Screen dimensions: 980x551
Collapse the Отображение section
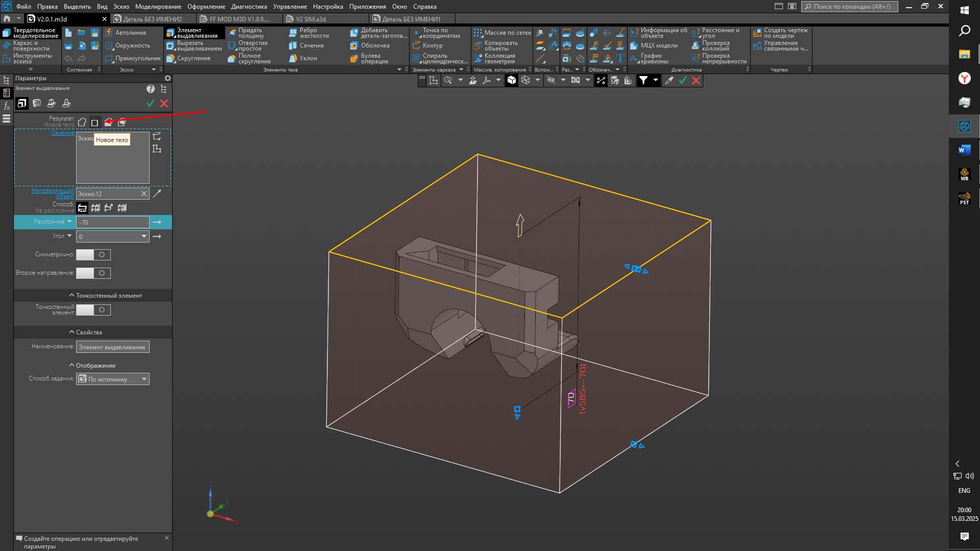tap(71, 365)
